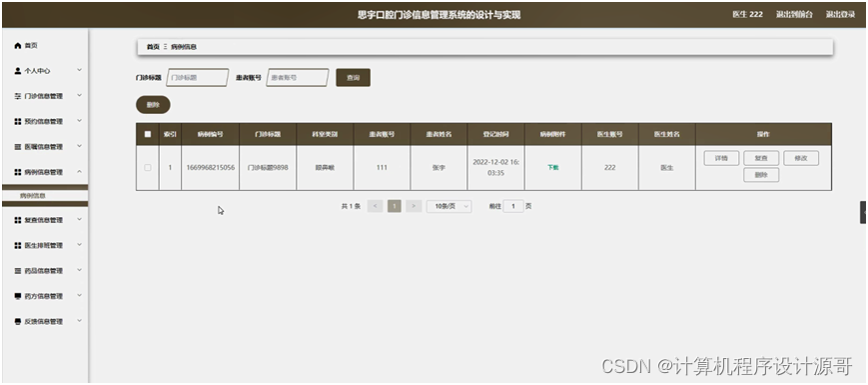Click patient name cell 张宇

pos(438,167)
